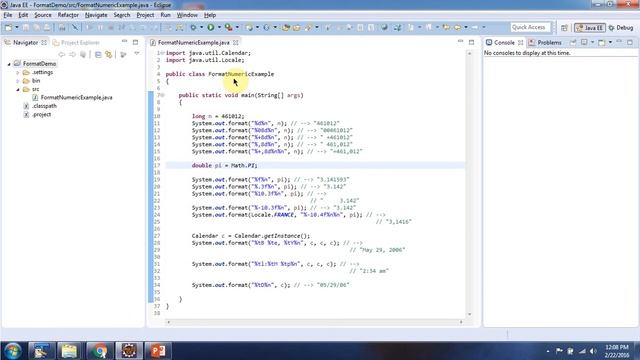The height and width of the screenshot is (360, 640).
Task: Open the Run configurations dropdown arrow
Action: (219, 27)
